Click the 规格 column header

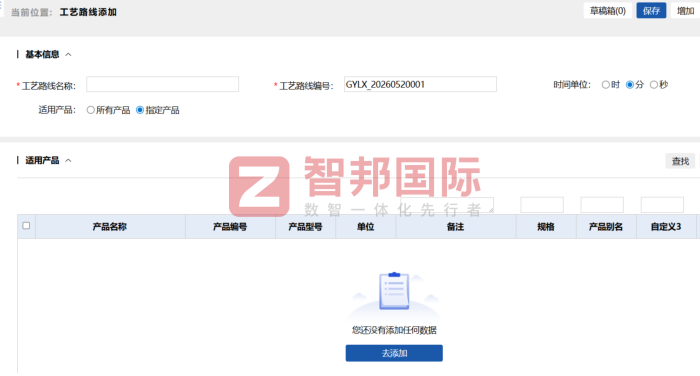pos(546,227)
